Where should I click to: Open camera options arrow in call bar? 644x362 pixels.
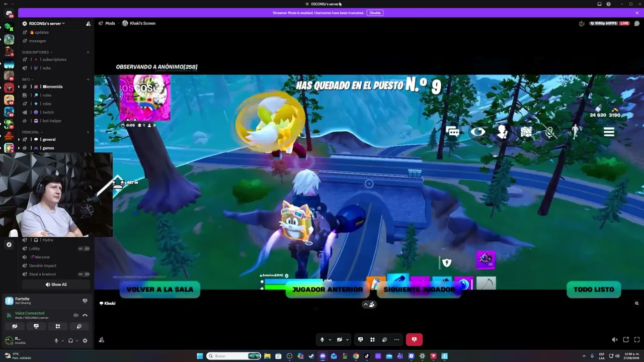347,339
